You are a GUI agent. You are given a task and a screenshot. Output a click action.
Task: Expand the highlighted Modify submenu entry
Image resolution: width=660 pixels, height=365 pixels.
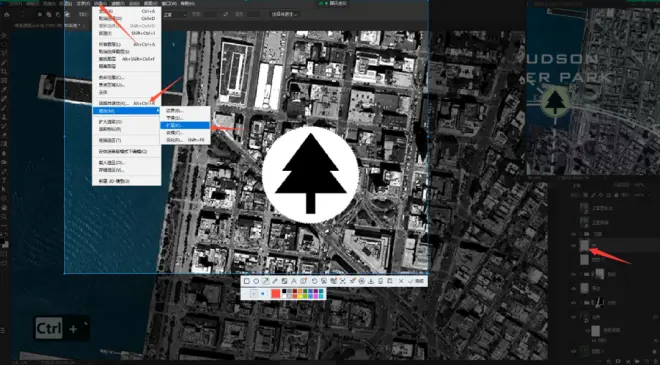pyautogui.click(x=126, y=111)
